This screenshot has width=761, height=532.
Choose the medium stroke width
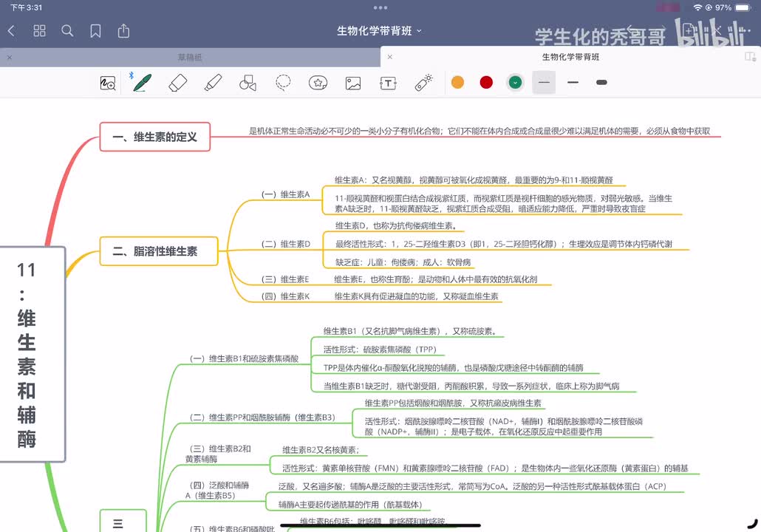tap(573, 83)
